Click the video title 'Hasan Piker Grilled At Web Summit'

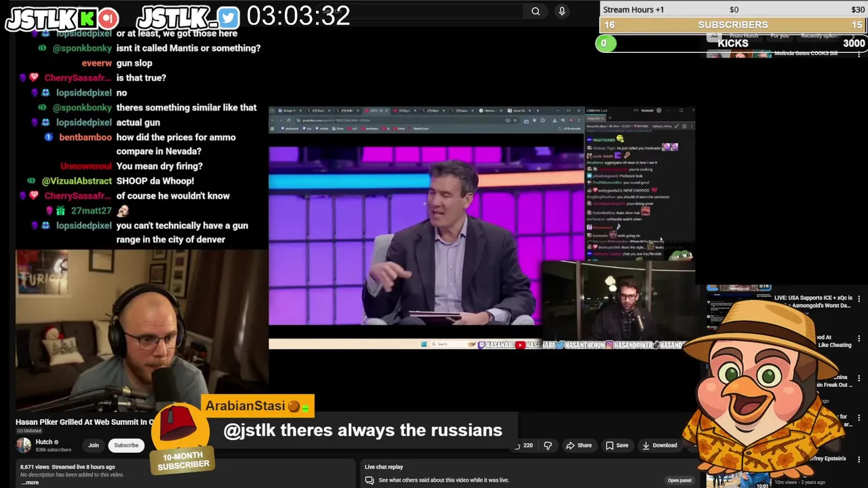[85, 422]
